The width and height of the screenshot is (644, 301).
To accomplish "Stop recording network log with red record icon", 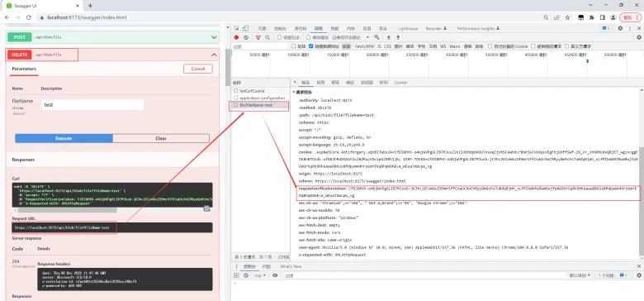I will [x=237, y=37].
